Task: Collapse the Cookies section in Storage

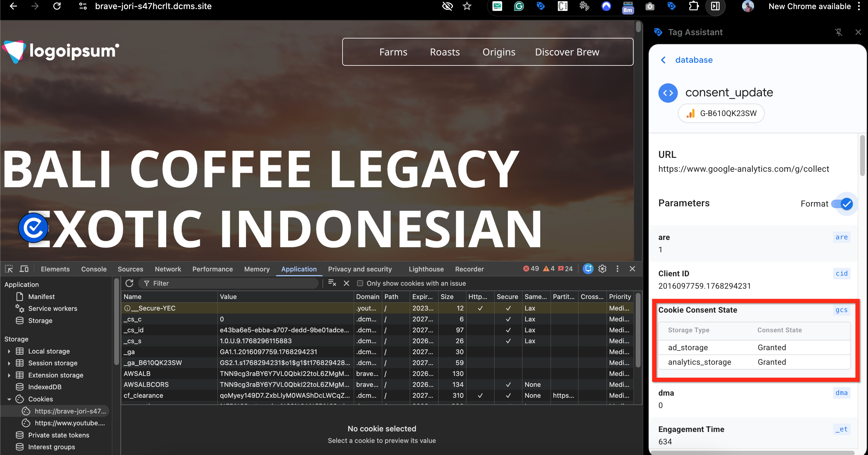Action: (x=9, y=399)
